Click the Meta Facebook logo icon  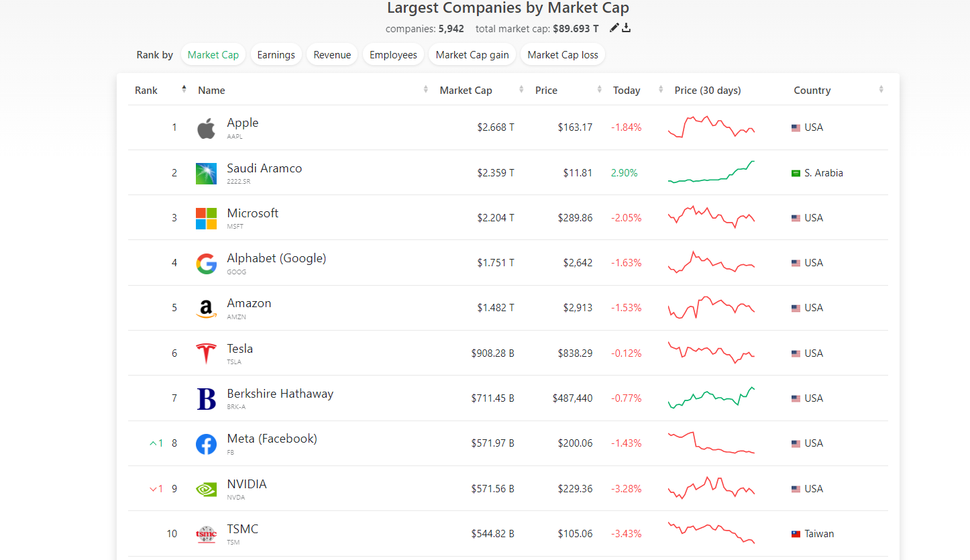pos(206,444)
